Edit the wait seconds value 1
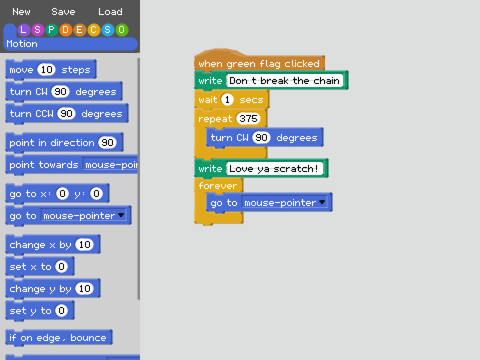 click(227, 100)
